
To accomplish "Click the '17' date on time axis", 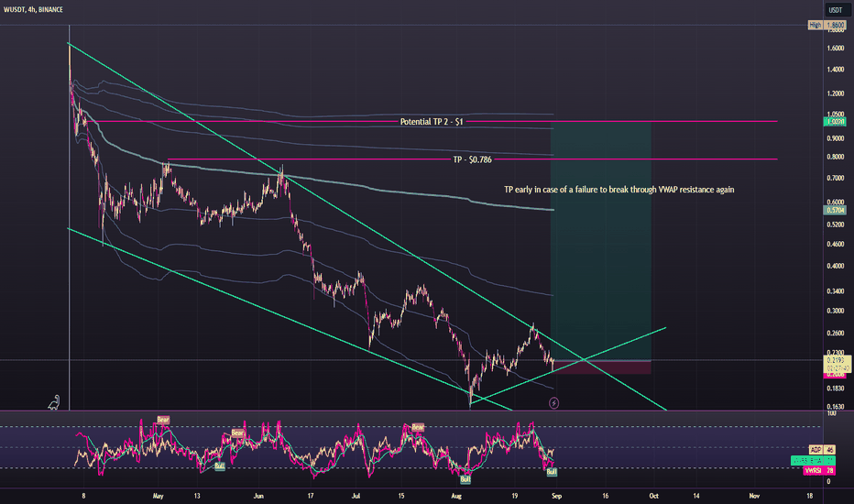I will [x=311, y=496].
